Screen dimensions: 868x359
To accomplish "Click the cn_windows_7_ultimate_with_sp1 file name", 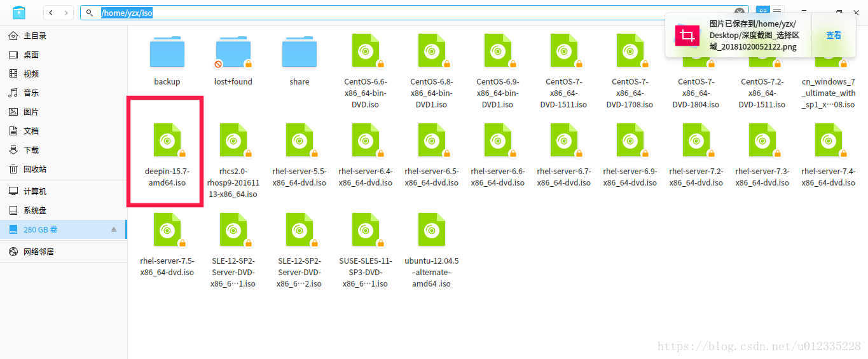I will pyautogui.click(x=829, y=93).
